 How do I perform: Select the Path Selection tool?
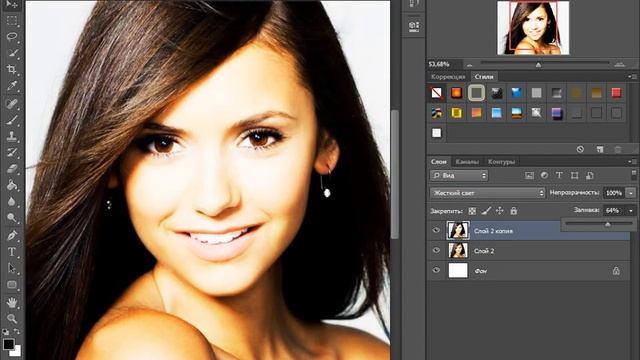pyautogui.click(x=12, y=268)
